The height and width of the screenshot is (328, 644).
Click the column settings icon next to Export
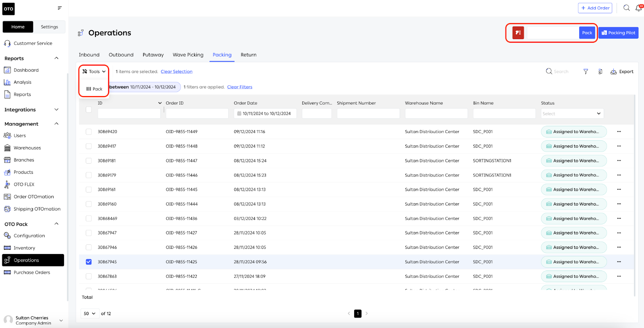point(600,72)
